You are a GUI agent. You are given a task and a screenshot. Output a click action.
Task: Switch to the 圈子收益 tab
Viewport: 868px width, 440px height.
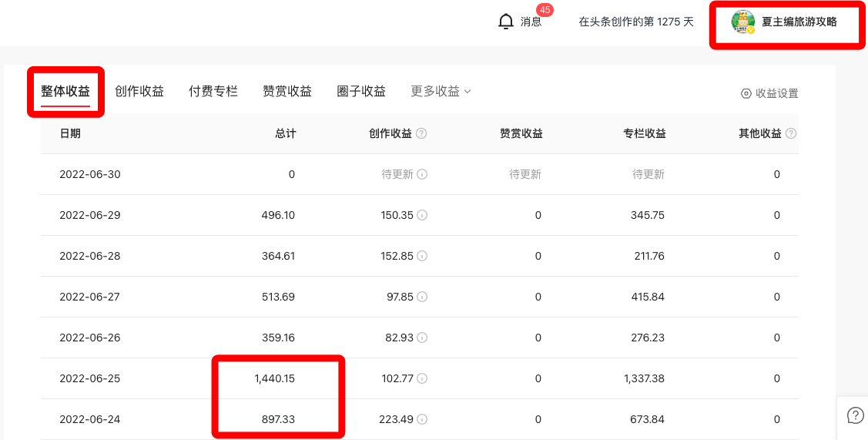361,92
